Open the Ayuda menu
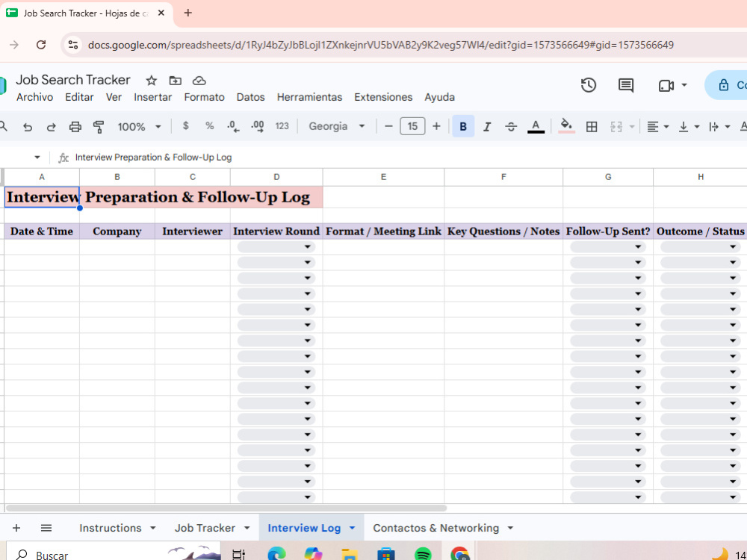Viewport: 747px width, 560px height. (440, 97)
